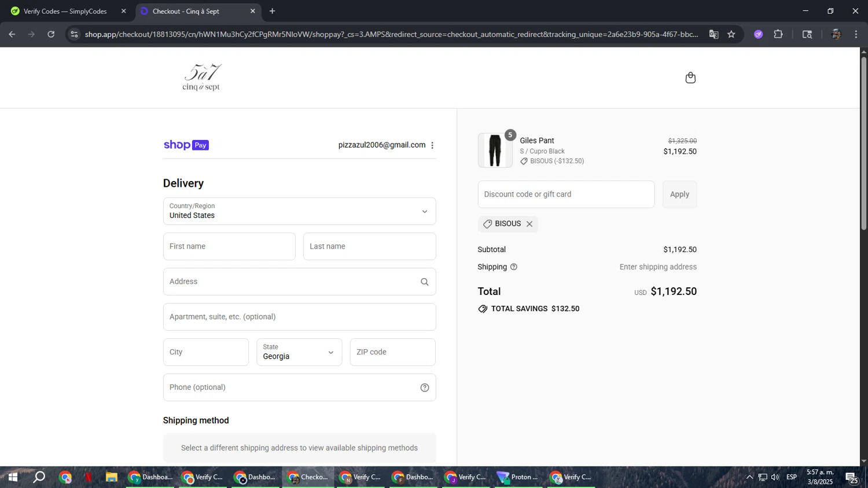Click the Last name field

coord(369,246)
